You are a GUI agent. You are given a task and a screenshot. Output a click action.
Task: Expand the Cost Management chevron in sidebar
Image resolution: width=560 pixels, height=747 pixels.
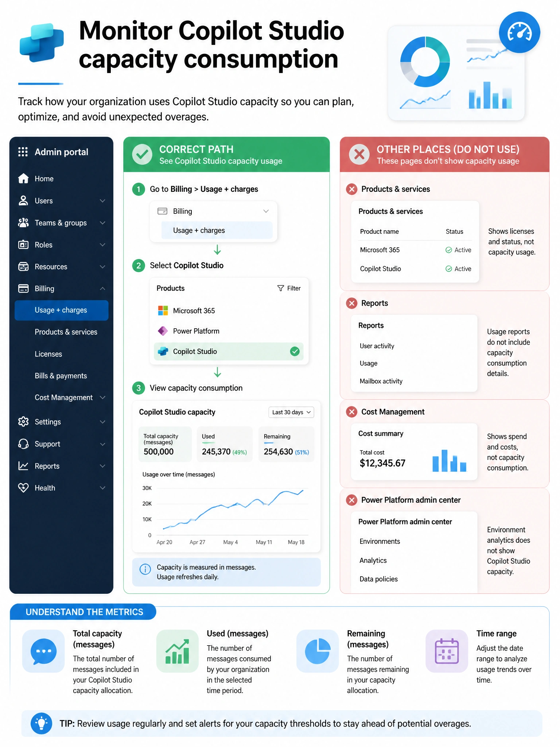pos(103,397)
